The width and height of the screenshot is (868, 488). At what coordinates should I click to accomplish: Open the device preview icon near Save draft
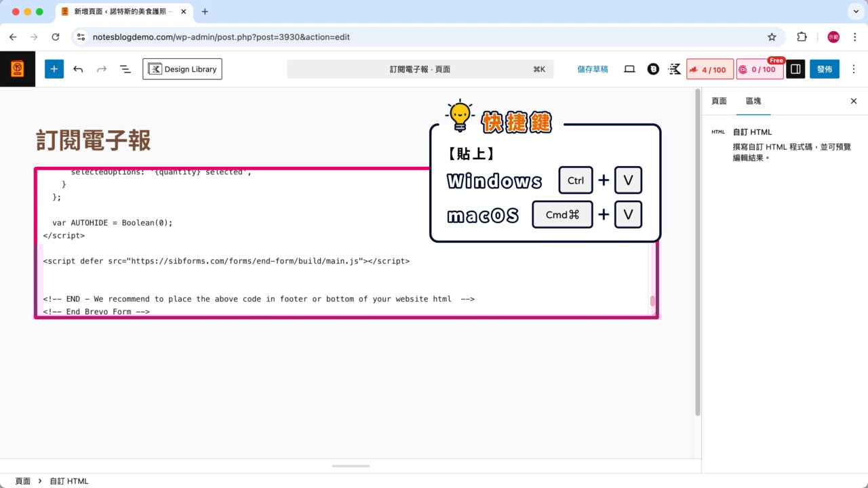pyautogui.click(x=629, y=68)
